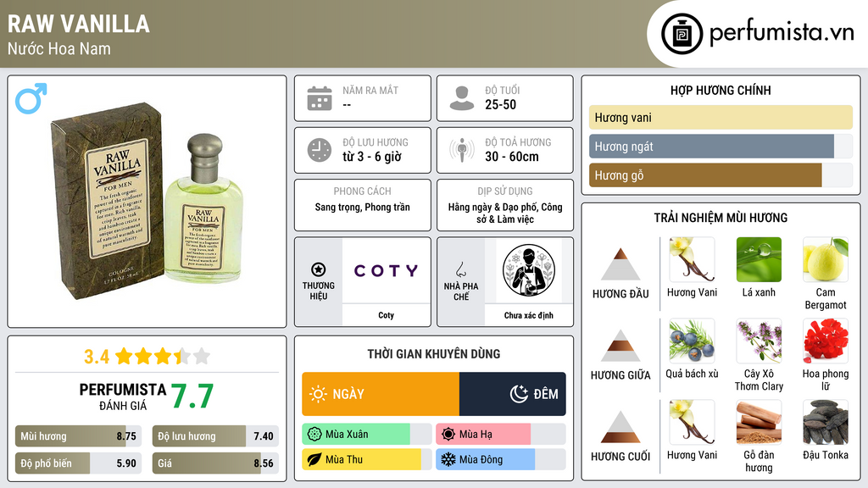Click the Hương ngát accord bar

coord(721,146)
